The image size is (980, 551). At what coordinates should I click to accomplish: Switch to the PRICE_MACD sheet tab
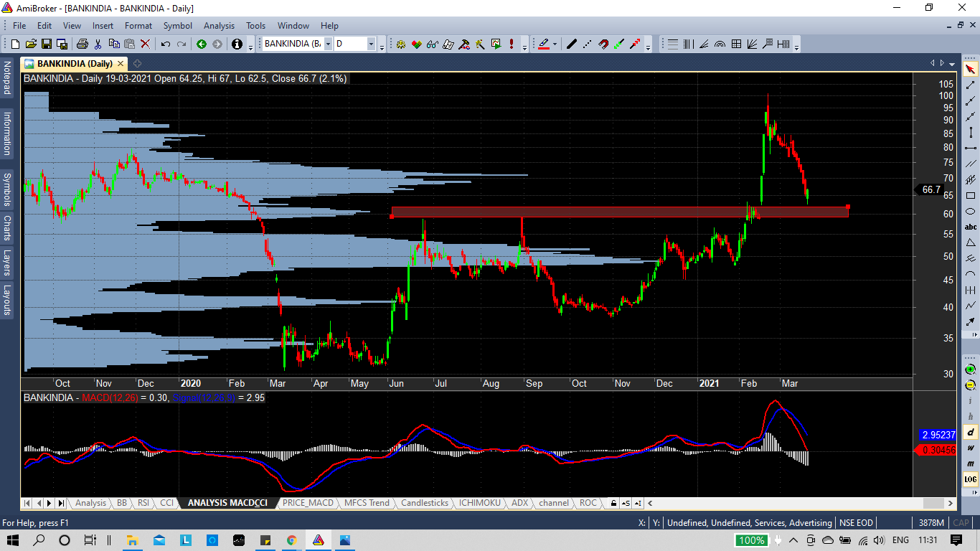308,503
